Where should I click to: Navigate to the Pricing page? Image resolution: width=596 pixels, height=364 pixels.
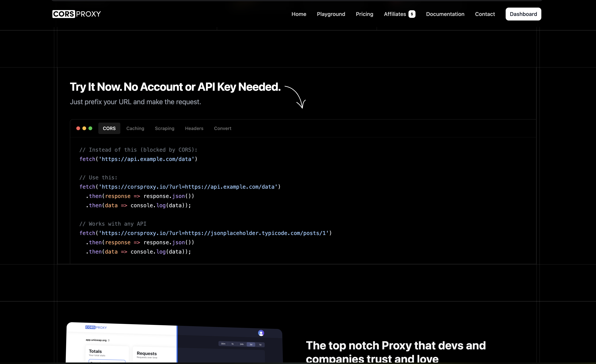point(364,14)
